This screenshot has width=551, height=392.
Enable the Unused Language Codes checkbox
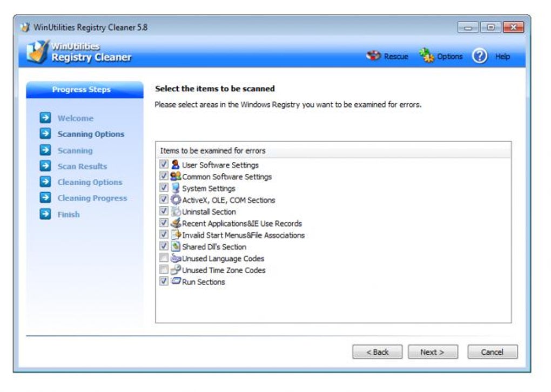tap(164, 259)
